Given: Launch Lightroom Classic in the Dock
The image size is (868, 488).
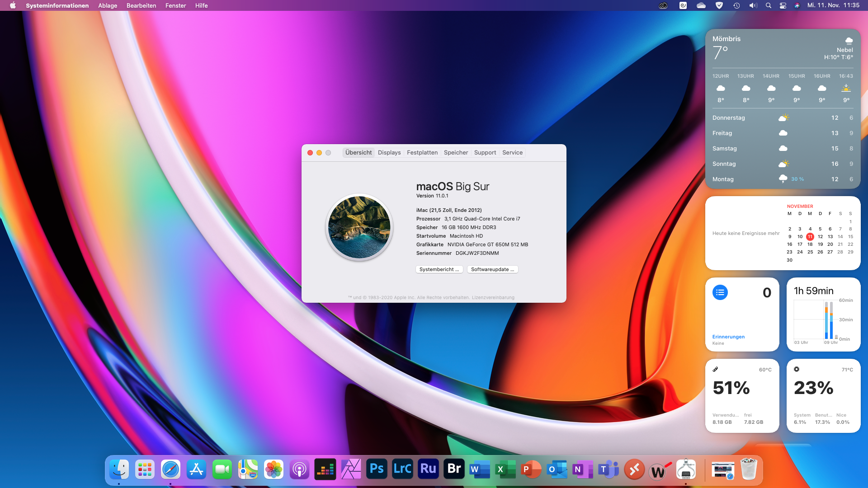Looking at the screenshot, I should pyautogui.click(x=402, y=469).
